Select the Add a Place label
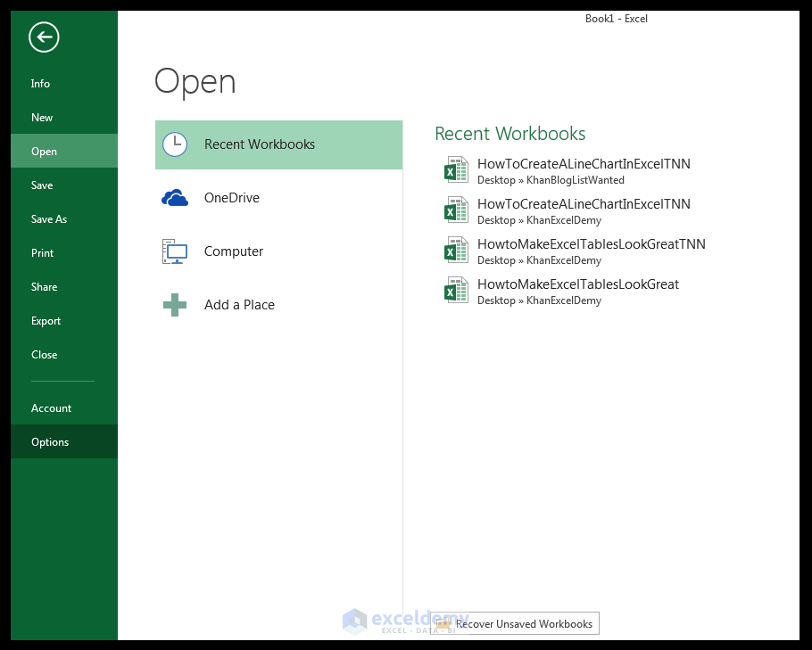The width and height of the screenshot is (812, 650). click(x=239, y=305)
